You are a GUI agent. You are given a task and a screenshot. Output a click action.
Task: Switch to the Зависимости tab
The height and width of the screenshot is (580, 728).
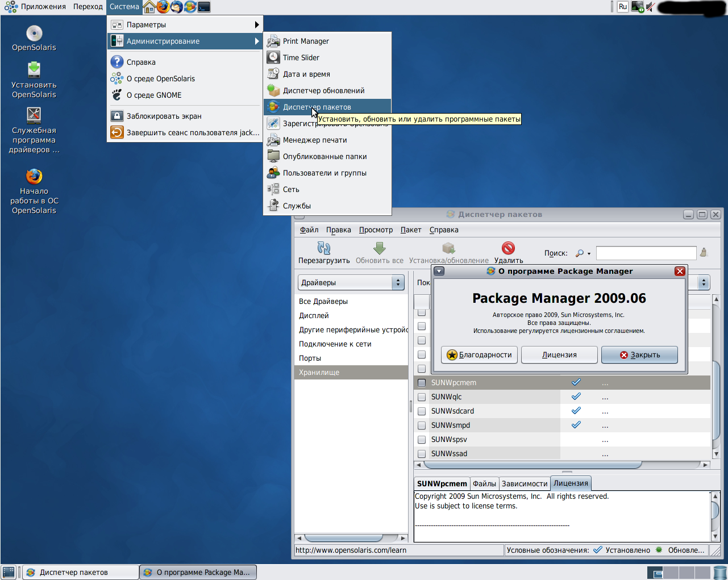click(x=524, y=483)
